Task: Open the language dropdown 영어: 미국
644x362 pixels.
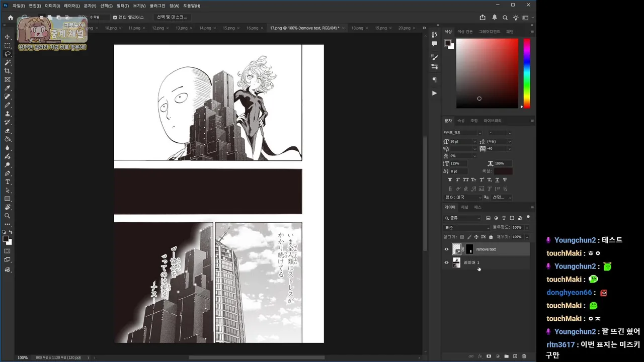Action: coord(462,198)
